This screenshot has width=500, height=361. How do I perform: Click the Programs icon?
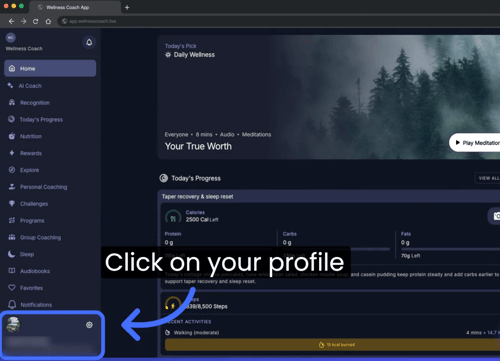point(12,220)
